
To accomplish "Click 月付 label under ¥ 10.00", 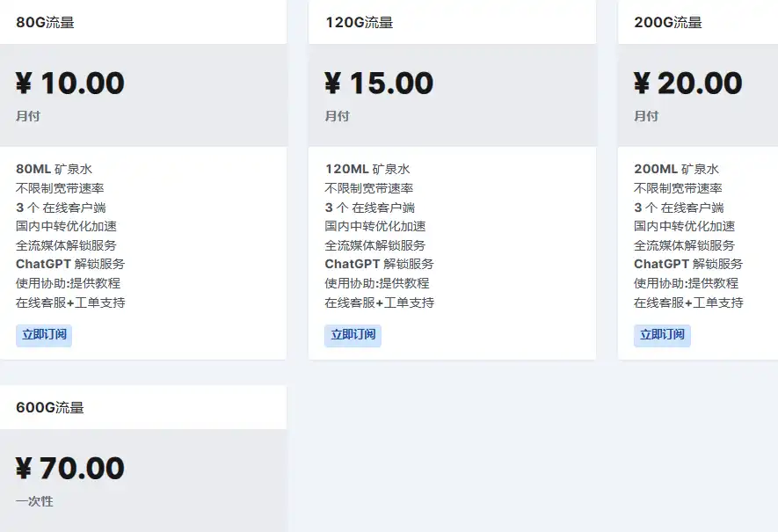I will coord(28,116).
